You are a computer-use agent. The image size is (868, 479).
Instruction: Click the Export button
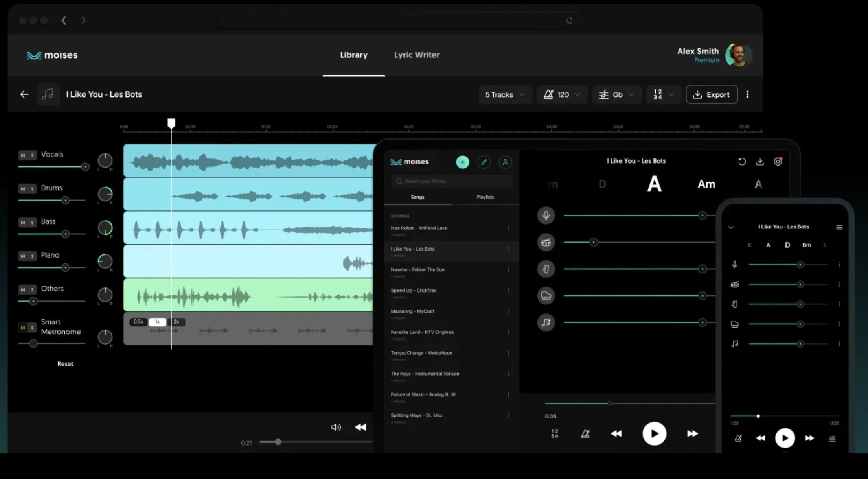click(712, 95)
